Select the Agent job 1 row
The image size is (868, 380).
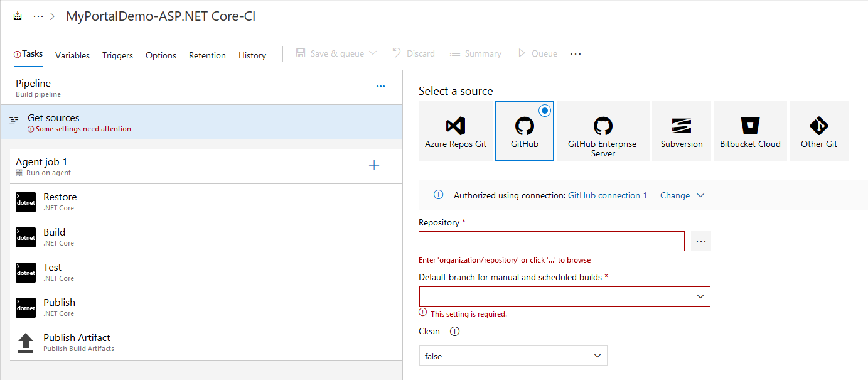pos(206,166)
